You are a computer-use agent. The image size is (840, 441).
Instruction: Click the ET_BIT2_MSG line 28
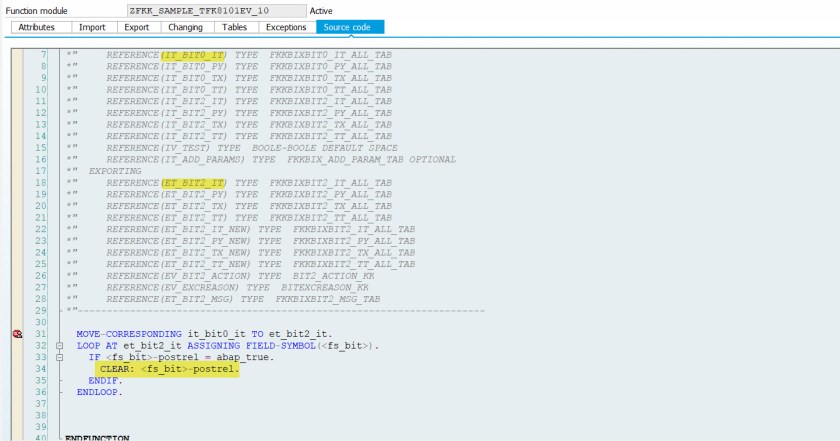tap(243, 299)
